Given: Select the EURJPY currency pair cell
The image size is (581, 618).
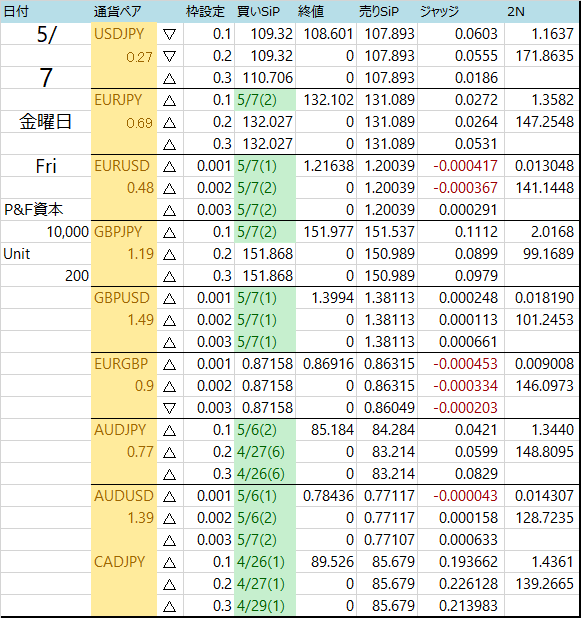Looking at the screenshot, I should pyautogui.click(x=124, y=100).
